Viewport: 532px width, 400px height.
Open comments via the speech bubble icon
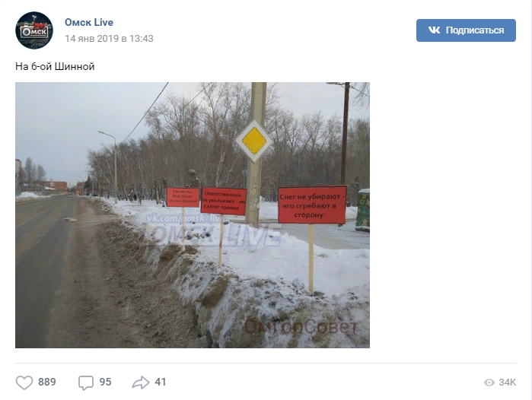pyautogui.click(x=86, y=383)
